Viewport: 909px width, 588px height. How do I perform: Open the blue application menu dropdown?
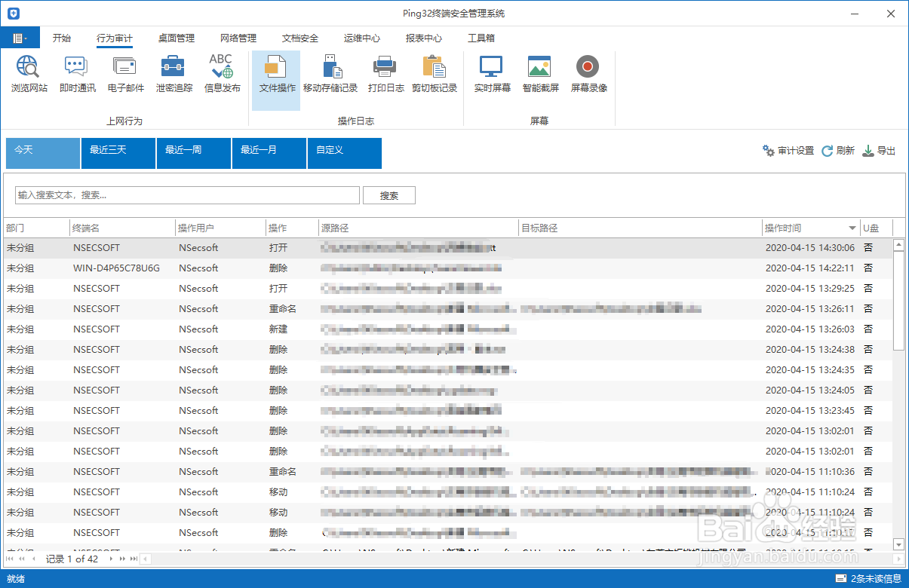pos(20,38)
